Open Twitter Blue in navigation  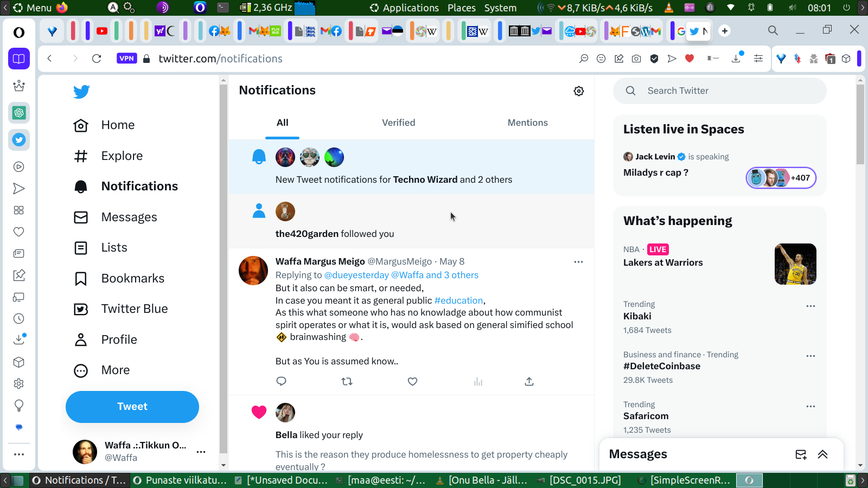(x=121, y=309)
